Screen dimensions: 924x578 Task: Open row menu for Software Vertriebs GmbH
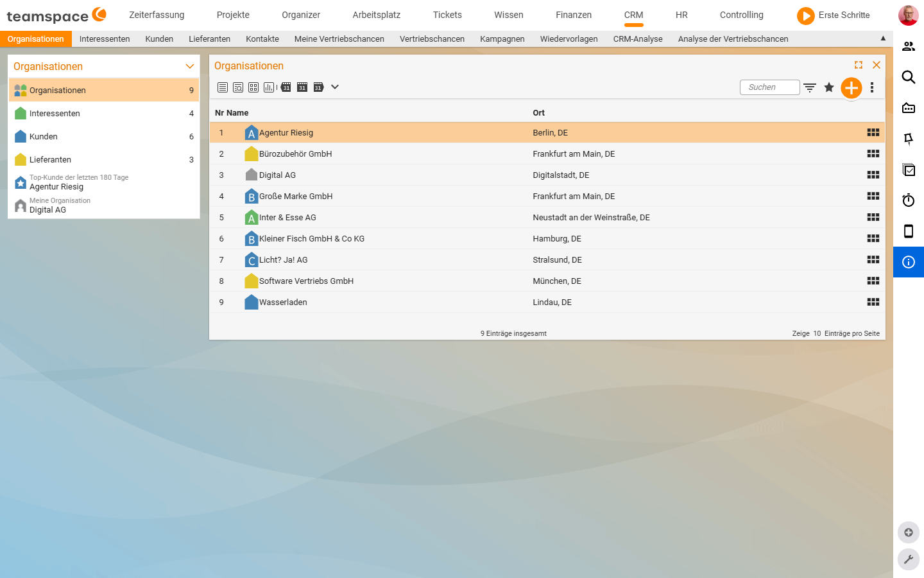873,281
